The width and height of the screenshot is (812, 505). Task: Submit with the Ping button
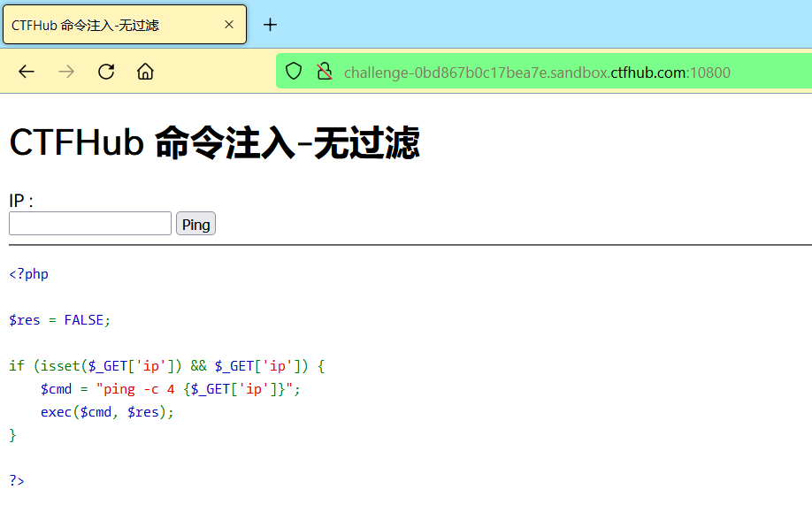click(195, 223)
